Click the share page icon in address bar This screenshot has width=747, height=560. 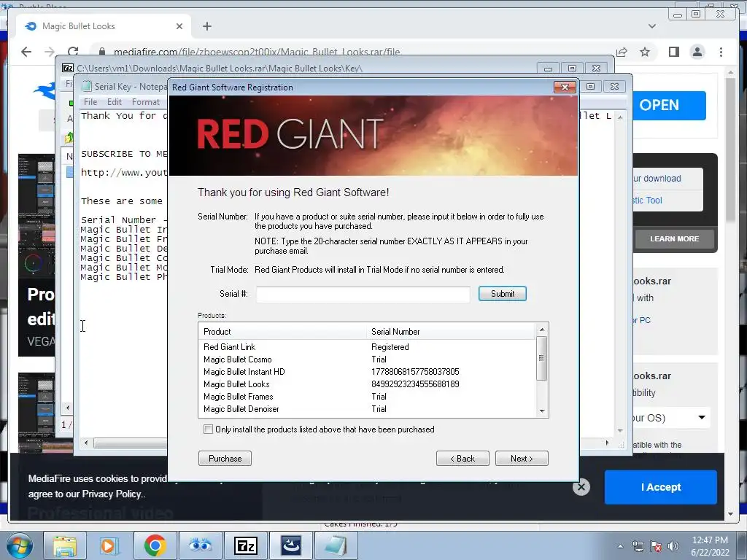pyautogui.click(x=622, y=52)
